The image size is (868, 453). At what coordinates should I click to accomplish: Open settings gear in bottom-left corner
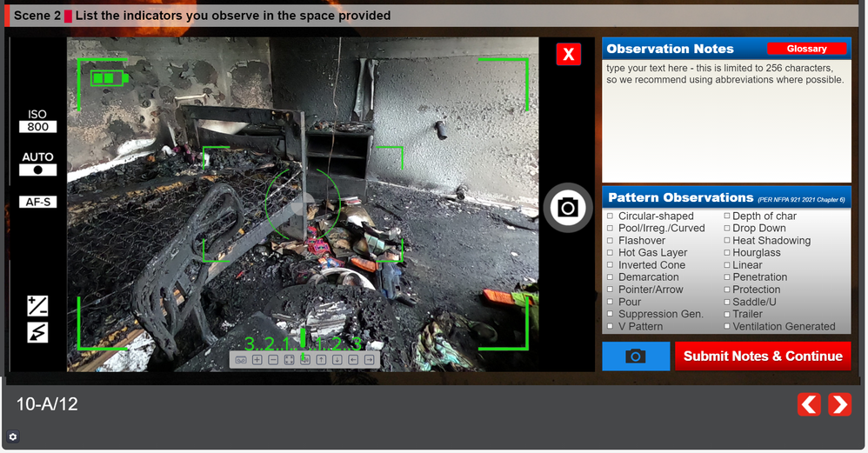[13, 436]
